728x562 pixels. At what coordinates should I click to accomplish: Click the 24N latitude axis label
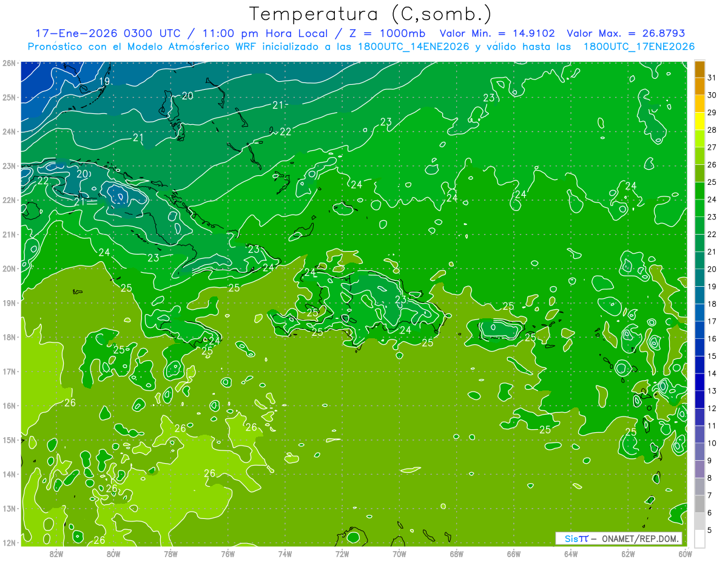tap(9, 132)
